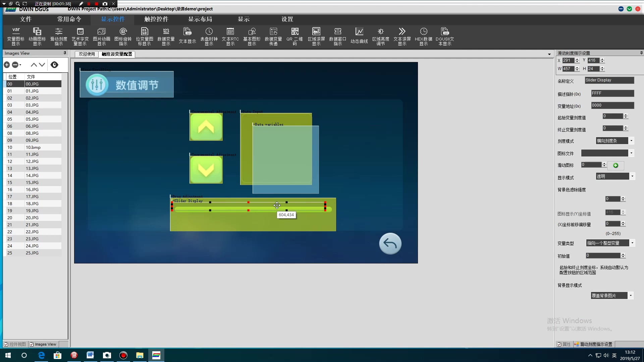The image size is (644, 362).
Task: Toggle the properties checkbox at bottom right
Action: (x=559, y=344)
